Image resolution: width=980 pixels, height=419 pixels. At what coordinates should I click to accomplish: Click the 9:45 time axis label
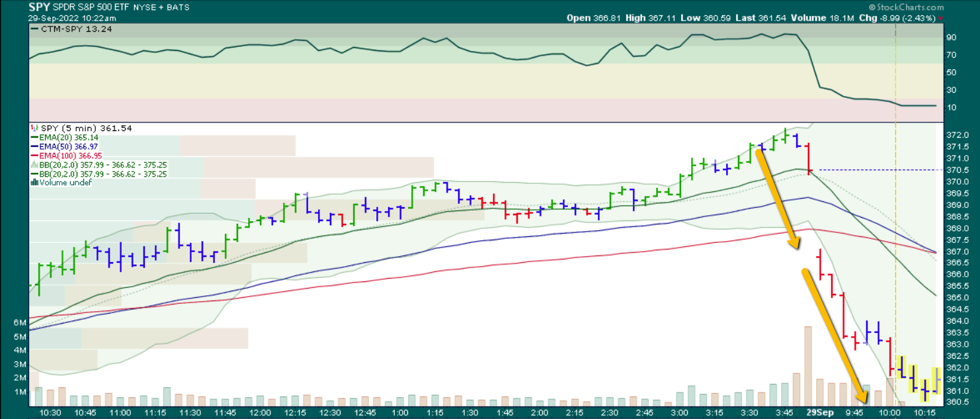(x=854, y=412)
